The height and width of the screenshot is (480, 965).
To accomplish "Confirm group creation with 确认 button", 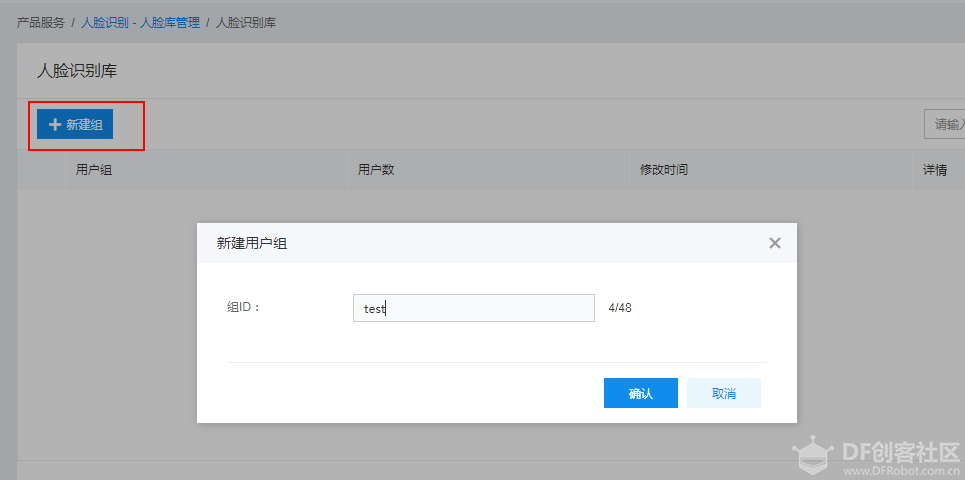I will (x=640, y=393).
